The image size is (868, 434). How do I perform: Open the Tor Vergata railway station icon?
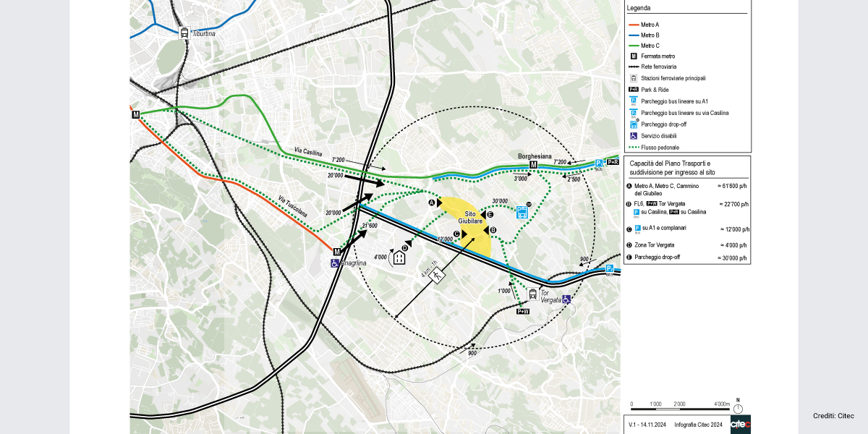[532, 294]
